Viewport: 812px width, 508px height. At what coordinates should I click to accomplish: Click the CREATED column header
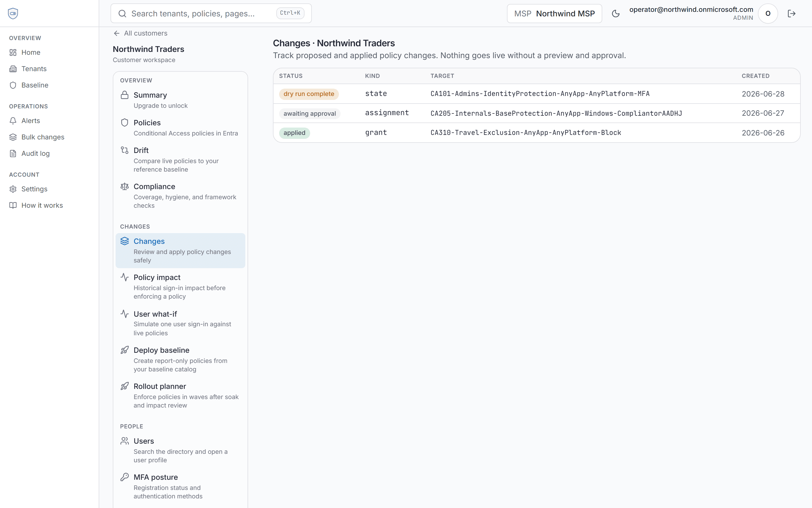pos(755,76)
